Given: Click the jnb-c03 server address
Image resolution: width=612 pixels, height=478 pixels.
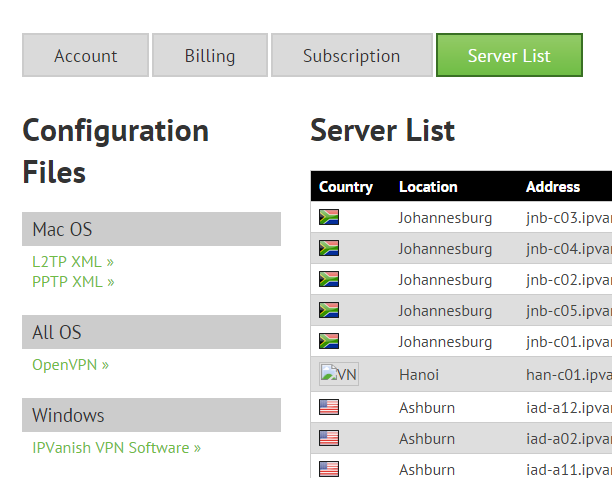Looking at the screenshot, I should click(x=569, y=218).
